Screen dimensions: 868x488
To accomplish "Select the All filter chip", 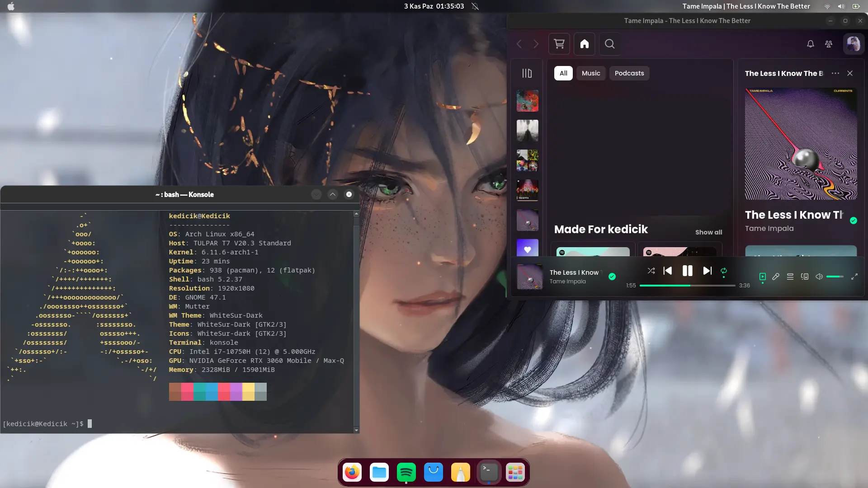I will 563,73.
